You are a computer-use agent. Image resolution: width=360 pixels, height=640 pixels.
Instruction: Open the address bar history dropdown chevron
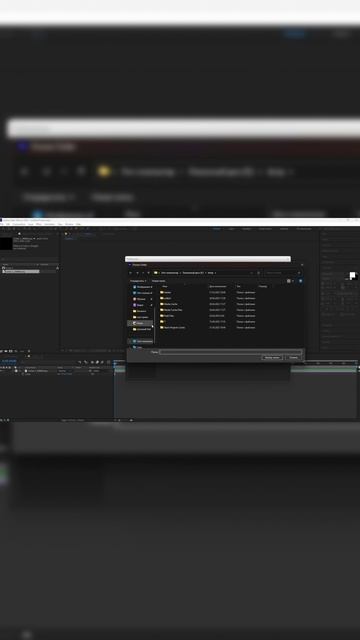[x=251, y=273]
